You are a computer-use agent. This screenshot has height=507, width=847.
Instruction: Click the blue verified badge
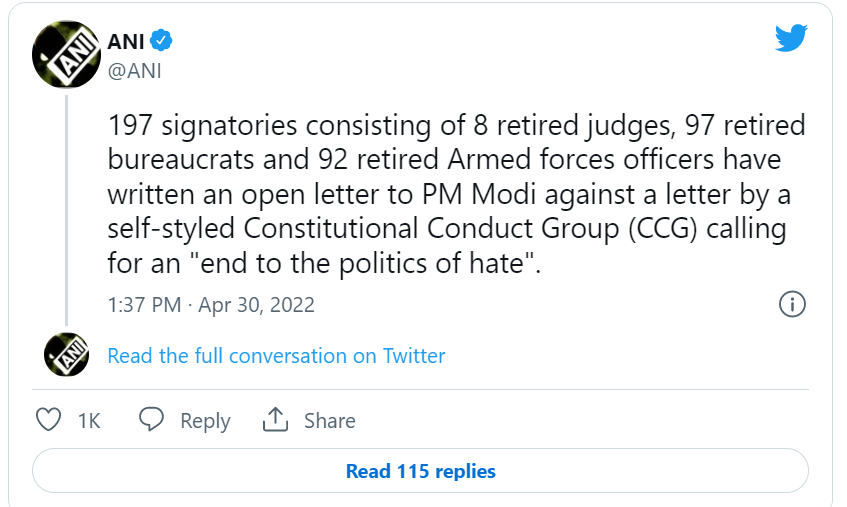[x=162, y=41]
